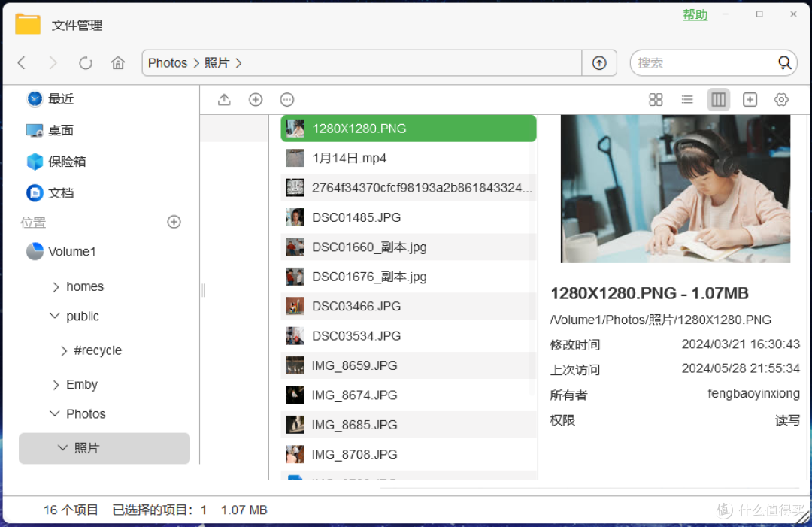Click the 16 个项目 status text

point(71,510)
